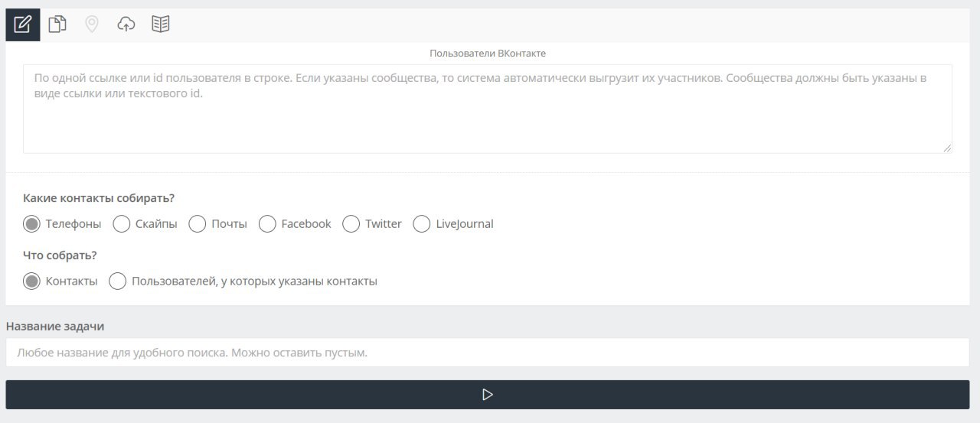Open the cloud upload tab icon
The height and width of the screenshot is (423, 980).
pyautogui.click(x=126, y=24)
